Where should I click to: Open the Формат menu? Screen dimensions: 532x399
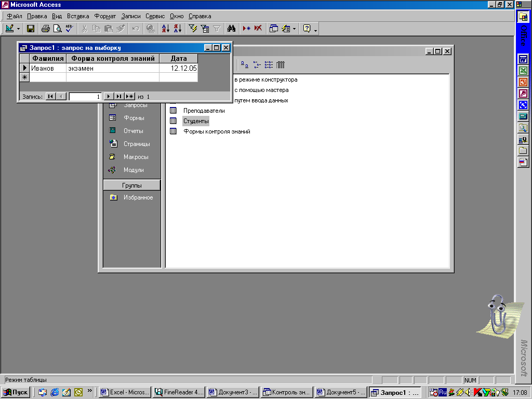pos(105,16)
